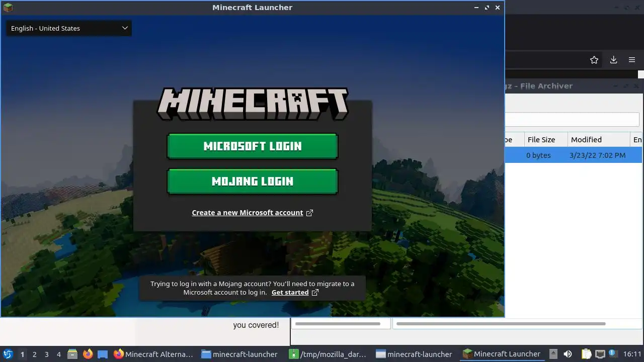Open the Microsoft Login option
Screen dimensions: 644x362
(x=252, y=146)
